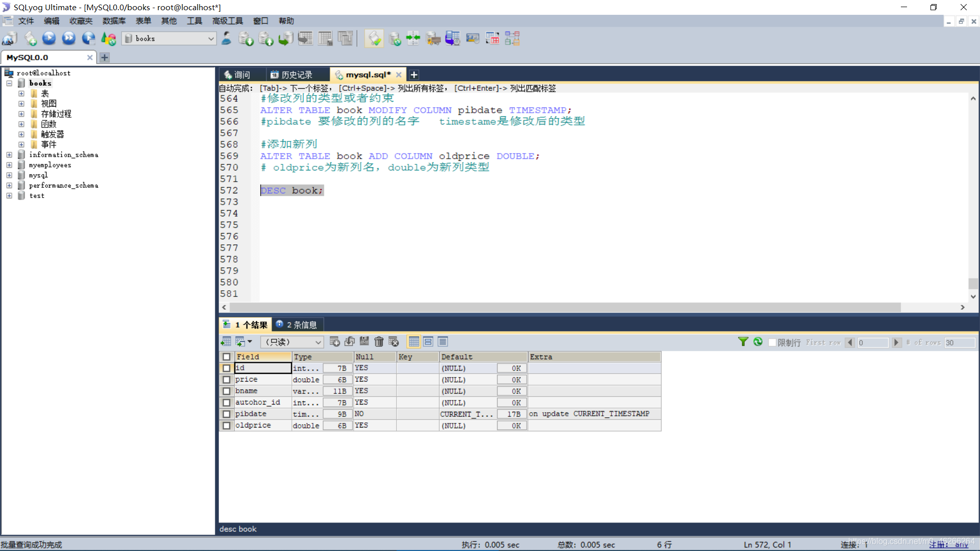Open the new connection icon

(10, 38)
